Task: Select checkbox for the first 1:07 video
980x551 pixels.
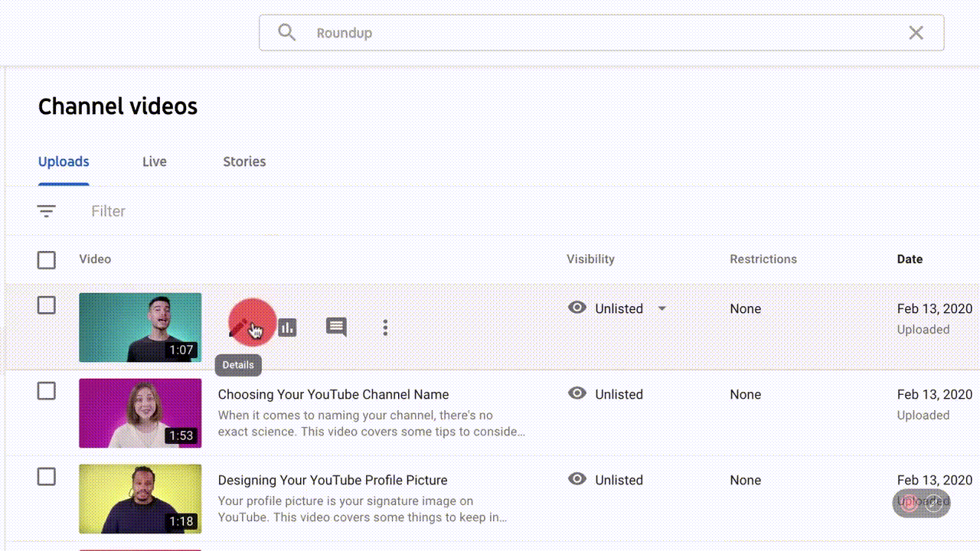Action: [47, 305]
